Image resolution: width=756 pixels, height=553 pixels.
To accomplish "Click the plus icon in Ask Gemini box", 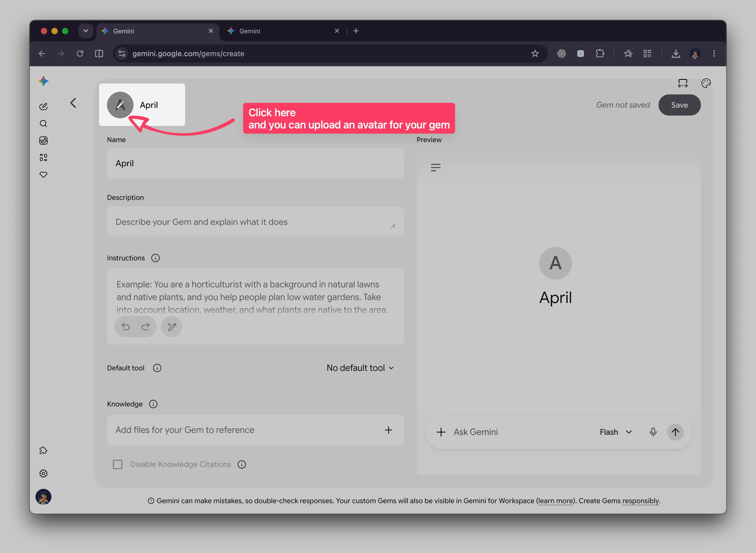I will click(441, 432).
